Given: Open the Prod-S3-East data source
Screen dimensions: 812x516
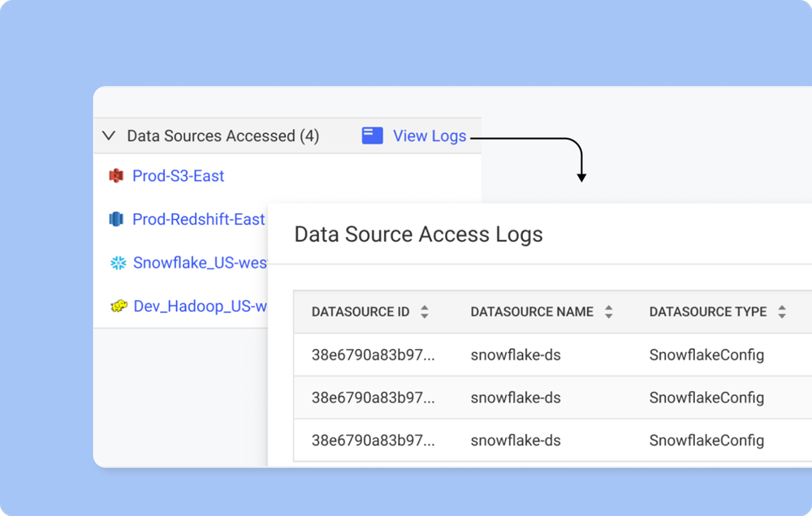Looking at the screenshot, I should (178, 175).
